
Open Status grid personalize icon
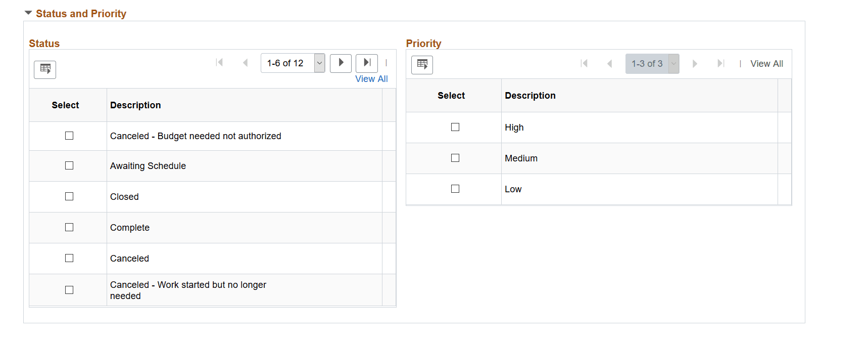(x=45, y=69)
